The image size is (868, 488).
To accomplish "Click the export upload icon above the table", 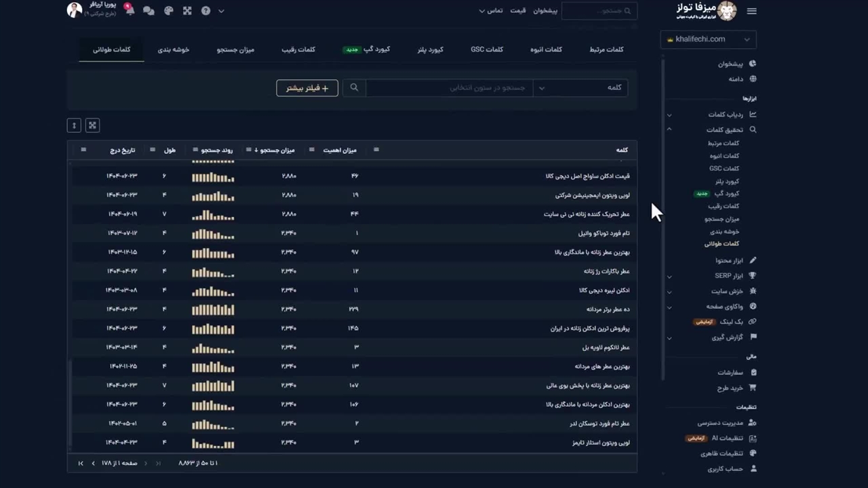I will (x=74, y=125).
